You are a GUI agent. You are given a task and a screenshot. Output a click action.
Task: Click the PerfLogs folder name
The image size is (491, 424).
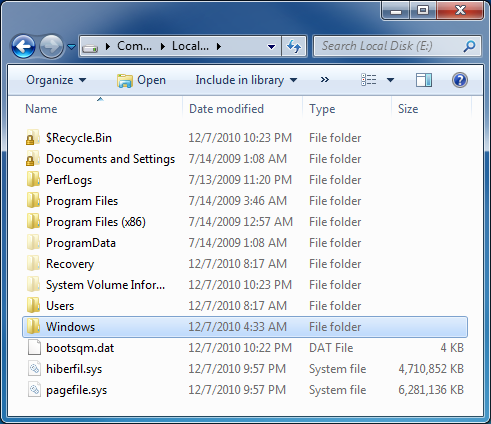pos(69,180)
